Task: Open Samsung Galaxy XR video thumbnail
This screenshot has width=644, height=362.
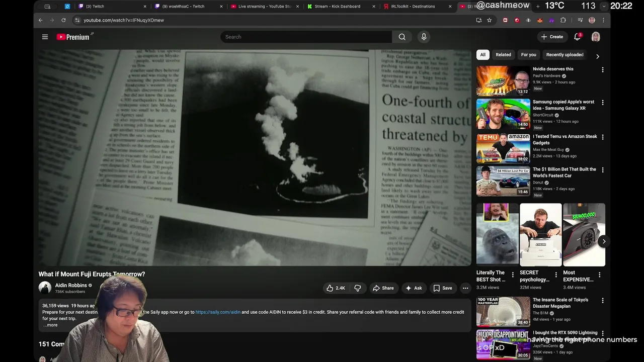Action: click(503, 114)
